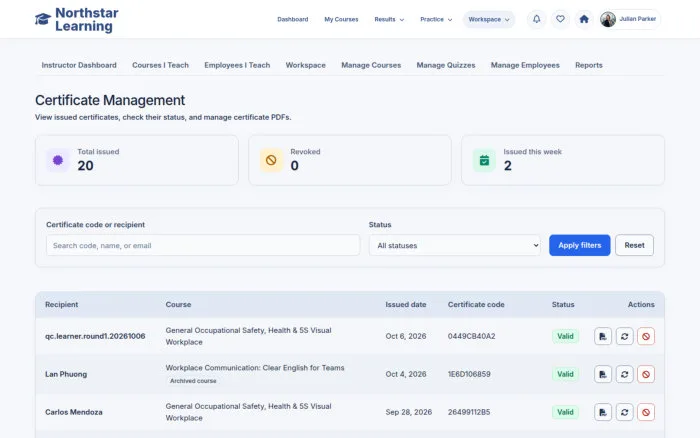The height and width of the screenshot is (438, 700).
Task: Switch to Courses I Teach tab
Action: pyautogui.click(x=160, y=65)
